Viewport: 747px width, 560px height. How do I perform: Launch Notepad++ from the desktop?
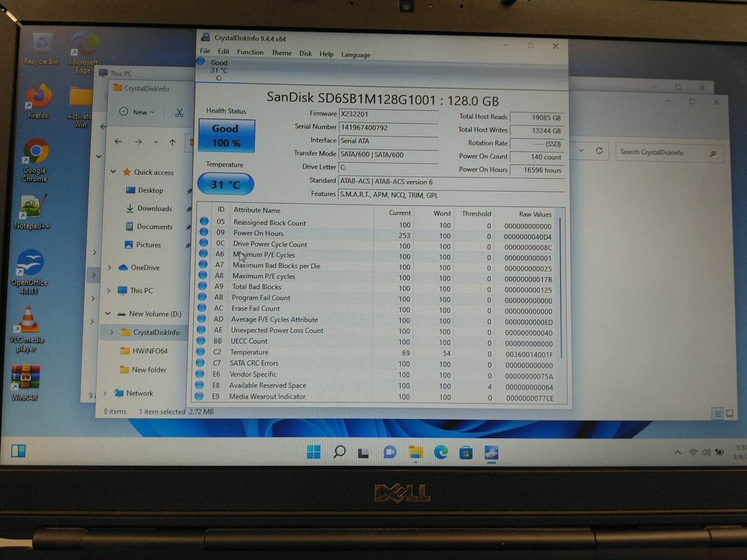pos(32,211)
